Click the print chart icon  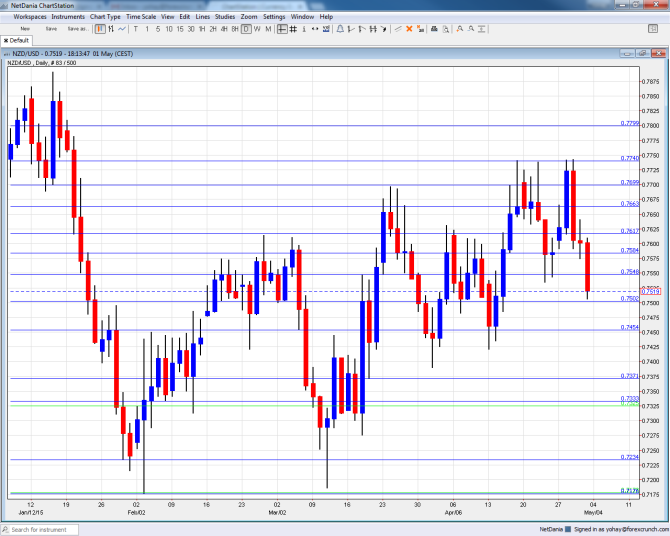coord(434,29)
